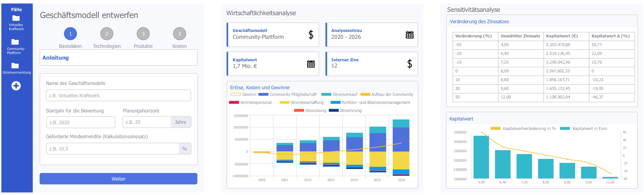Click the dollar icon on Geschäftsmodell card
The image size is (644, 195).
point(311,35)
